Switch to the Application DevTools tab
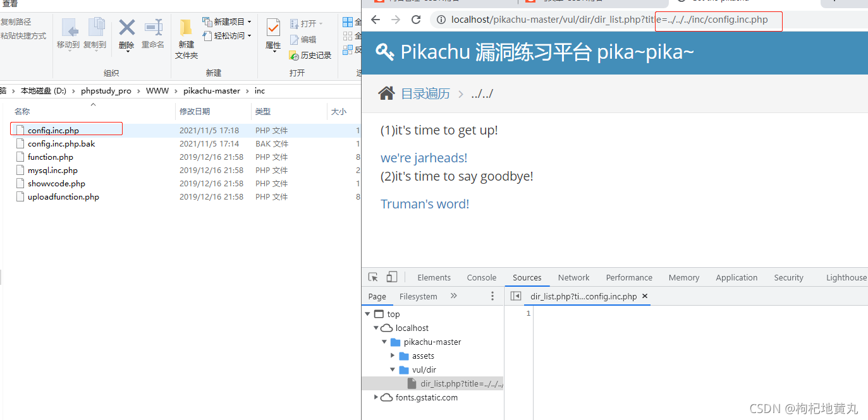 click(737, 277)
